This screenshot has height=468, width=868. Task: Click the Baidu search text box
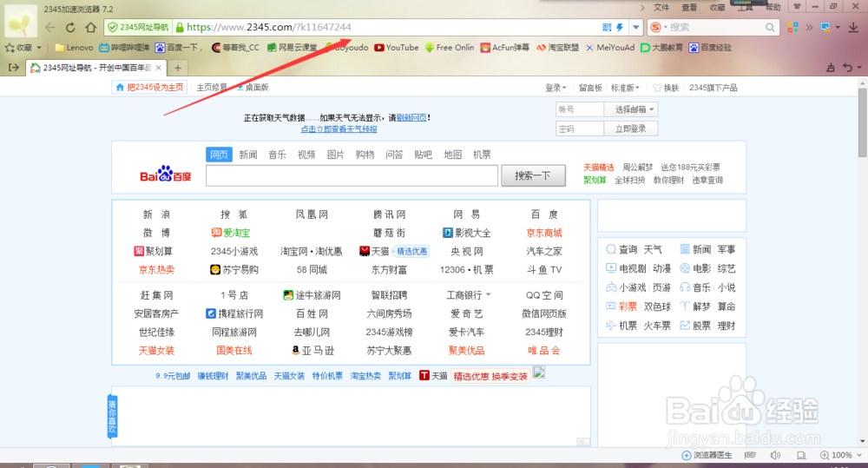tap(352, 175)
